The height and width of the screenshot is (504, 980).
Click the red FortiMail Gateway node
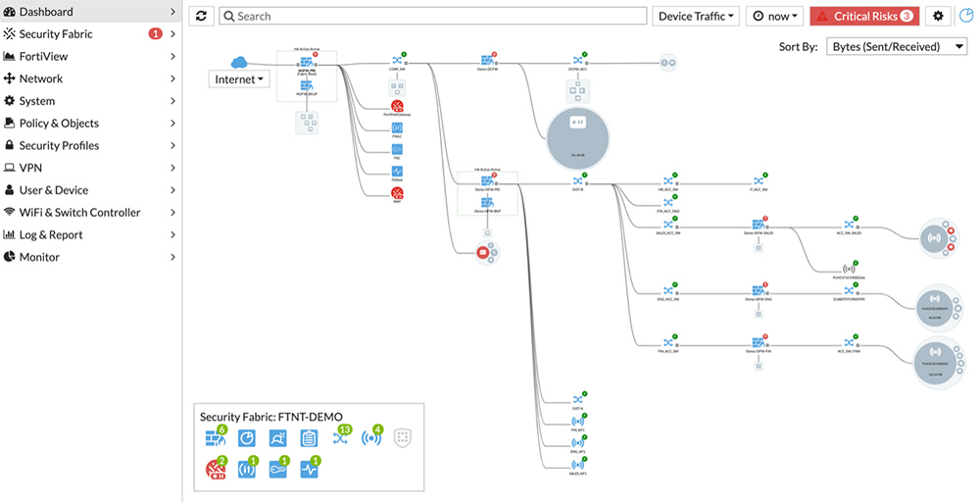point(398,106)
